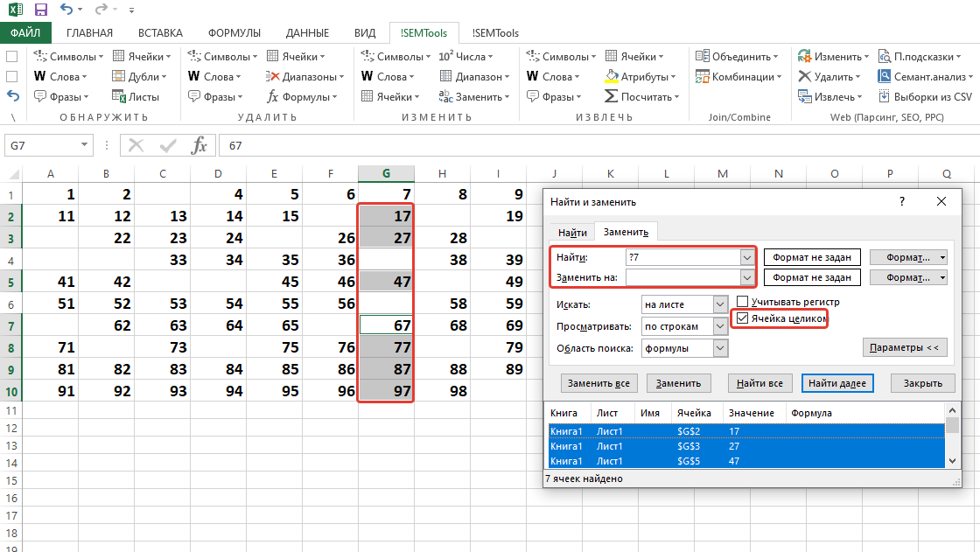Switch to the ФОРМУЛЫ tab
Viewport: 980px width, 552px height.
coord(234,32)
